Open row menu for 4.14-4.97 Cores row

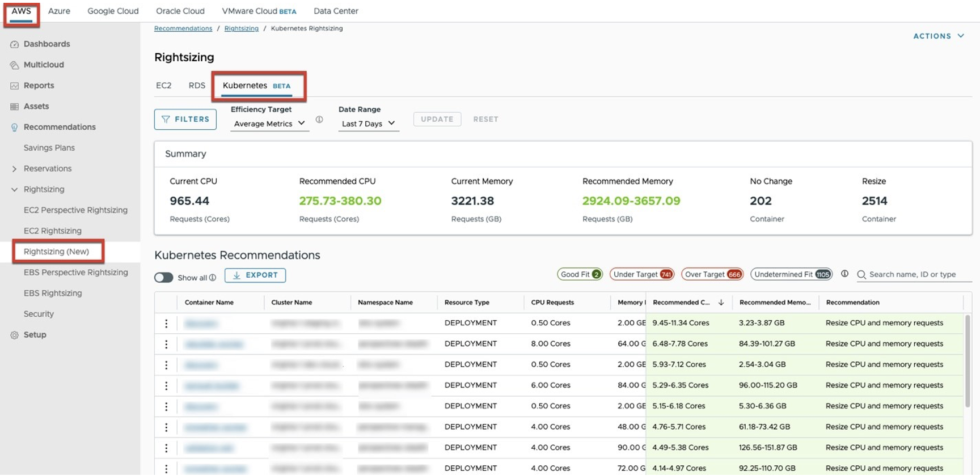tap(166, 469)
